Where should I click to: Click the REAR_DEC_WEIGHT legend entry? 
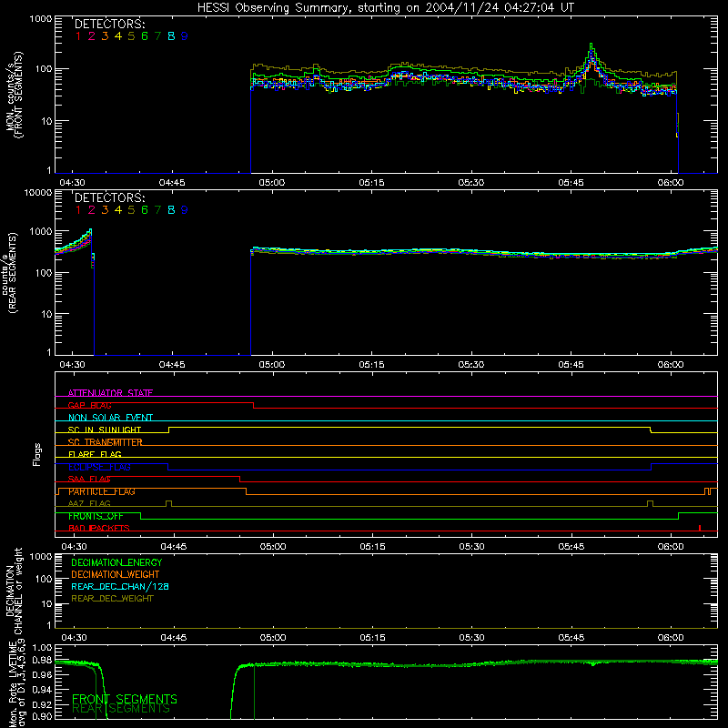(112, 599)
